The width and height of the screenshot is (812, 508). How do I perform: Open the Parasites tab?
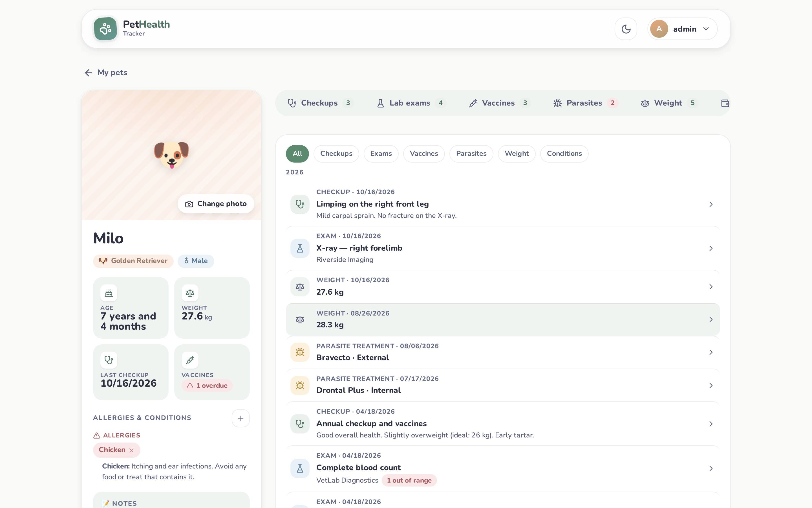pos(586,103)
